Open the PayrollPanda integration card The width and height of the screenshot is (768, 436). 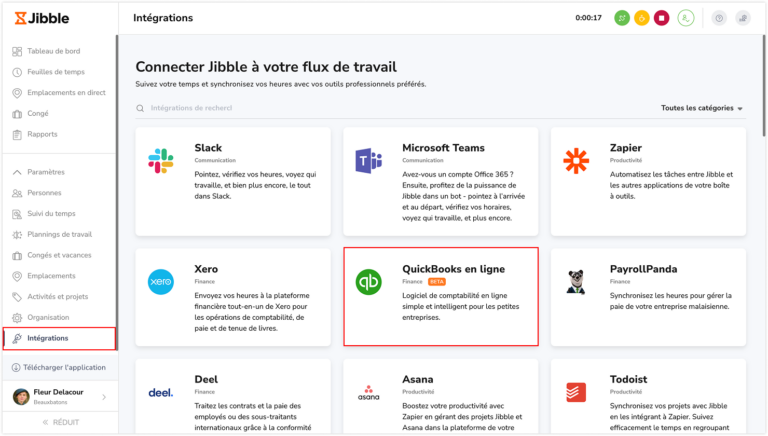point(647,297)
